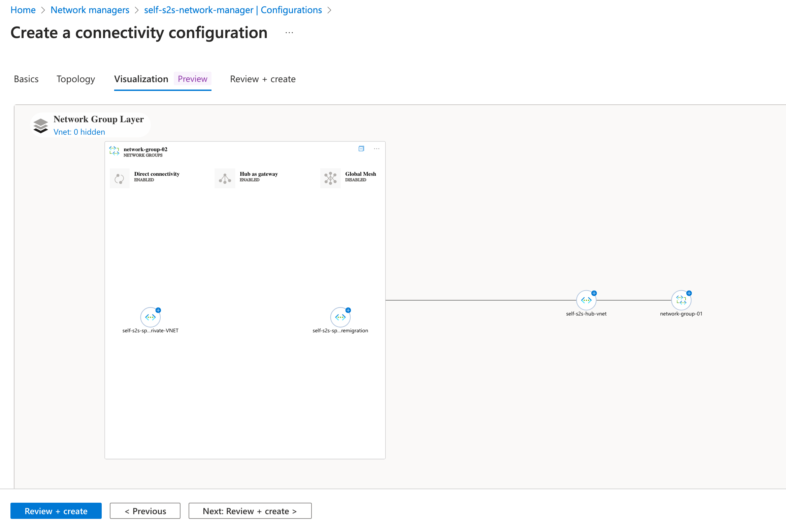Click the Previous button
Image resolution: width=786 pixels, height=532 pixels.
click(145, 511)
